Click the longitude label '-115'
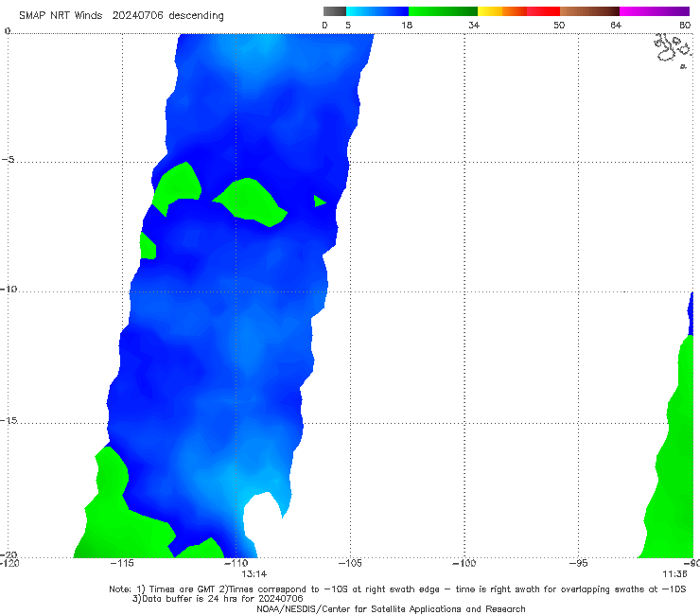Screen dimensions: 700x615 click(122, 563)
